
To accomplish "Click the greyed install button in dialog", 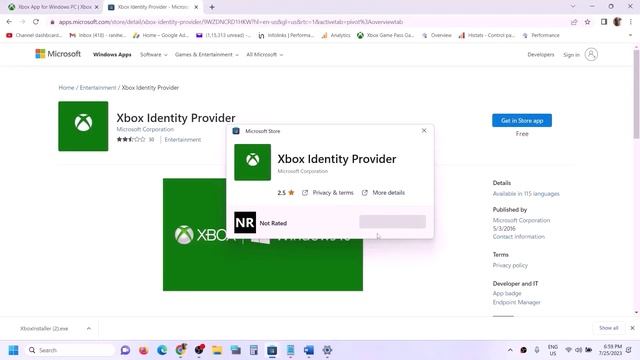I will point(393,222).
